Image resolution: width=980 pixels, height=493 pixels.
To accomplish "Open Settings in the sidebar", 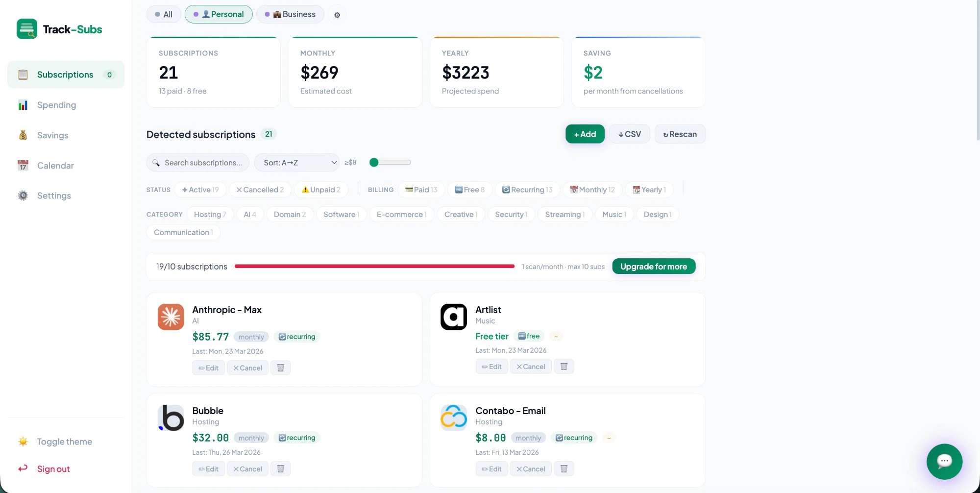I will (66, 196).
